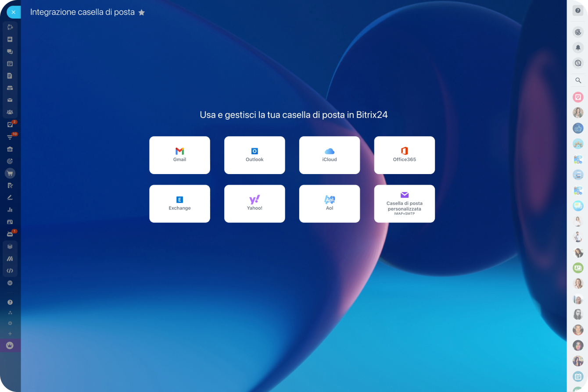
Task: Click the bar chart analytics sidebar icon
Action: (x=10, y=210)
